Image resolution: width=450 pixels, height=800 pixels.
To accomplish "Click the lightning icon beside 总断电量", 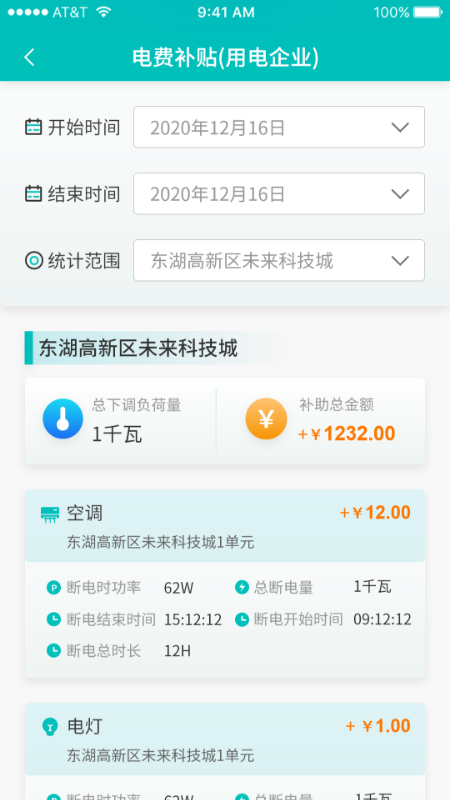I will pos(242,588).
